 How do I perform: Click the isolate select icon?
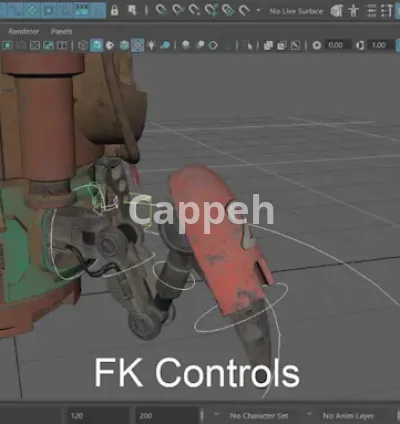[x=248, y=45]
